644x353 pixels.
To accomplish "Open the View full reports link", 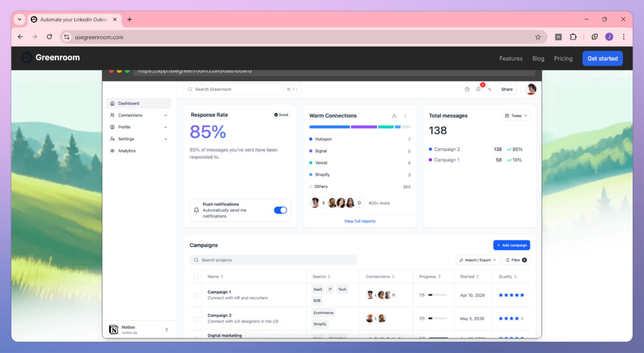I will (360, 221).
